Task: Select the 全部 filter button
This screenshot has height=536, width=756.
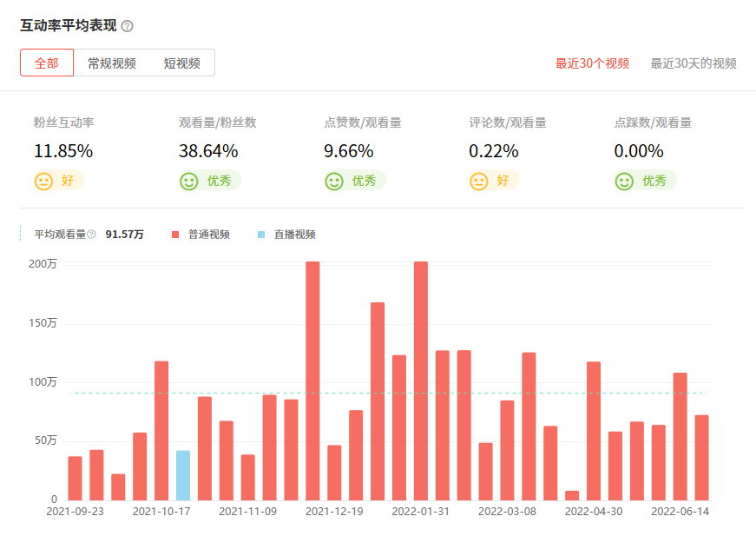Action: tap(46, 63)
